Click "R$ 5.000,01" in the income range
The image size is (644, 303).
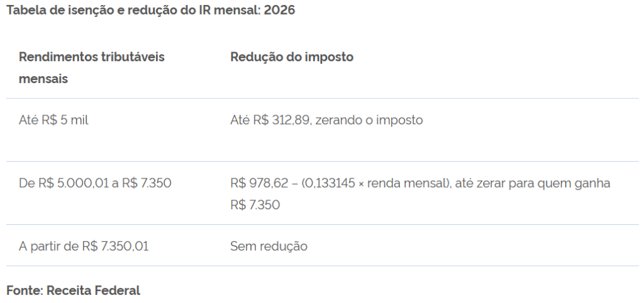[x=78, y=183]
